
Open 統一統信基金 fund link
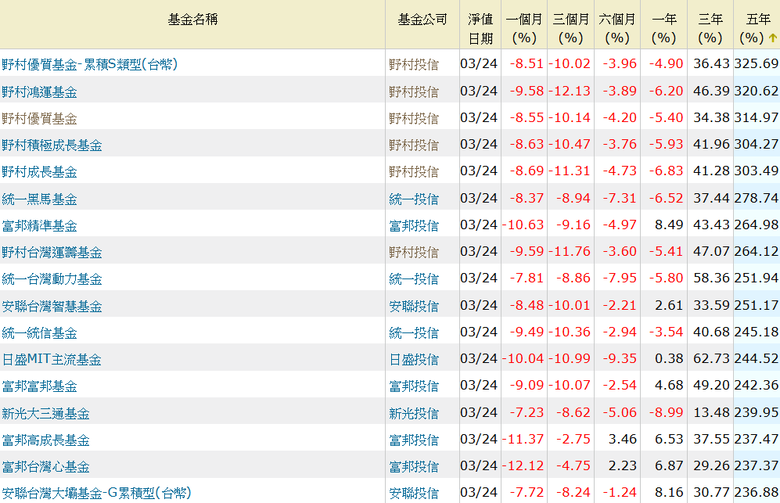pos(39,333)
